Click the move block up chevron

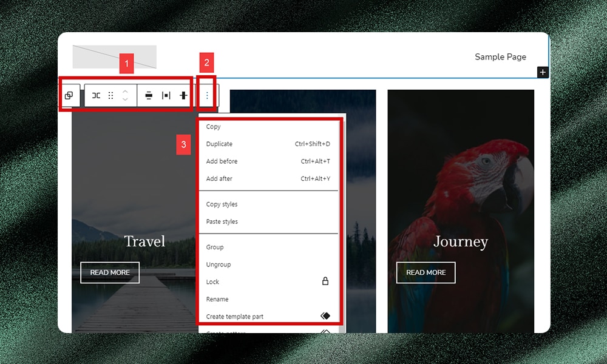[x=124, y=92]
